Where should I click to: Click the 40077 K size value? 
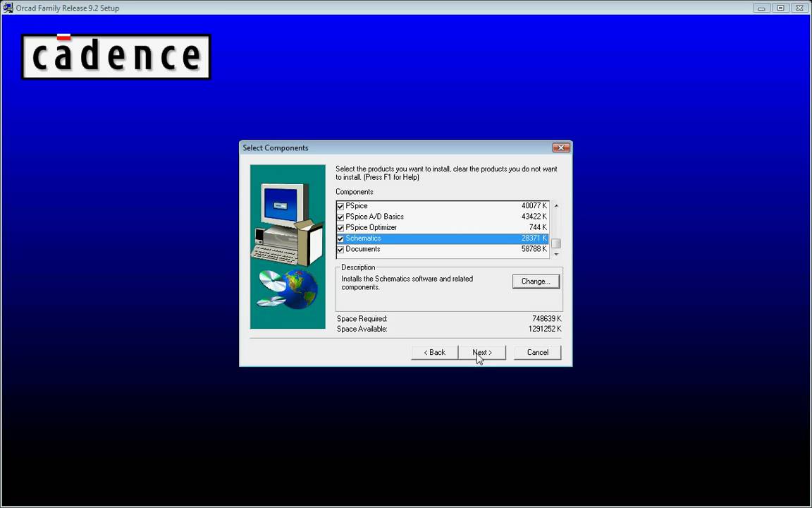(x=534, y=206)
